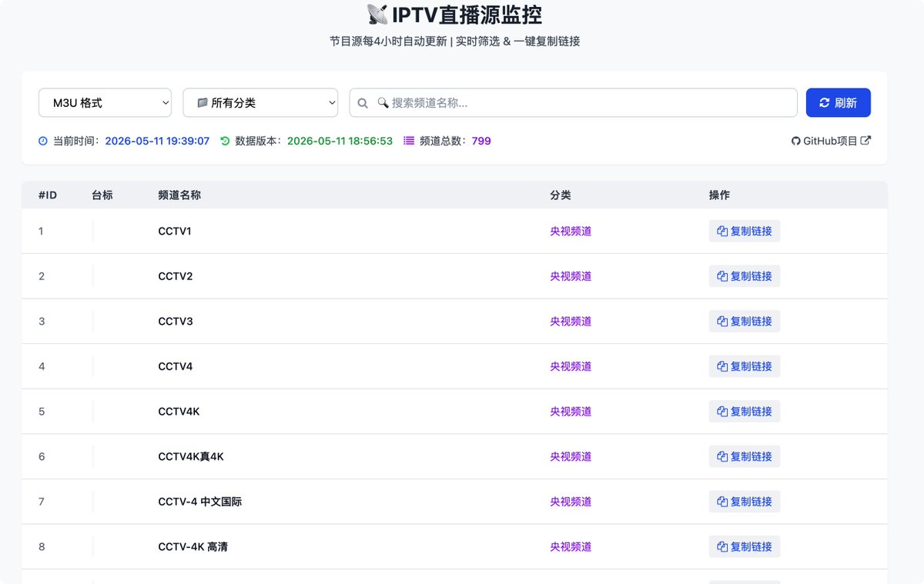The image size is (924, 584).
Task: Open the M3U 格式 format dropdown
Action: click(x=105, y=103)
